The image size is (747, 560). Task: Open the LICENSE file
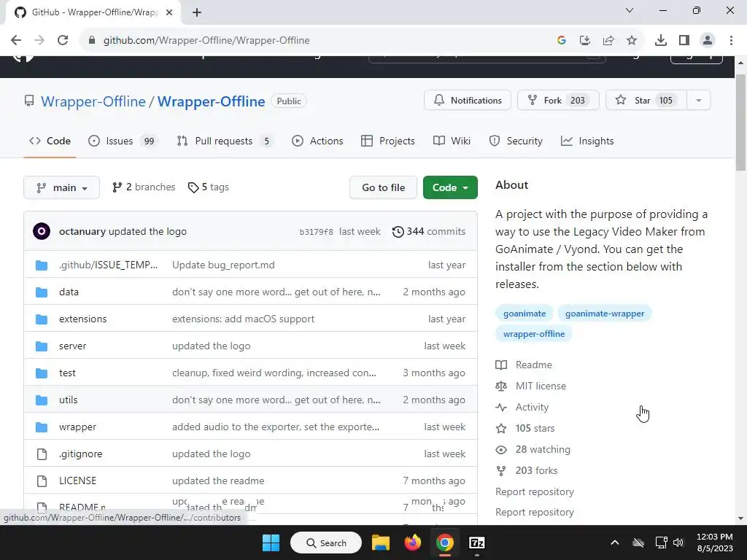(x=77, y=481)
